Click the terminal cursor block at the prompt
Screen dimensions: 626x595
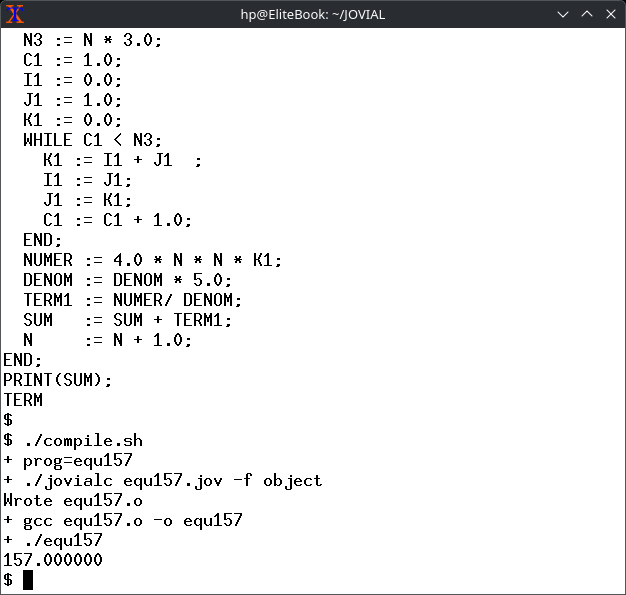(x=28, y=580)
